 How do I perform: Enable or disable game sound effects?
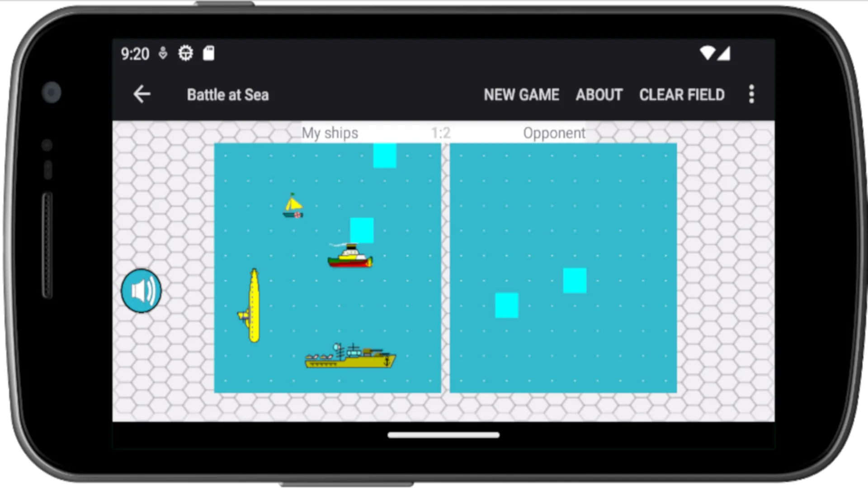(x=142, y=290)
